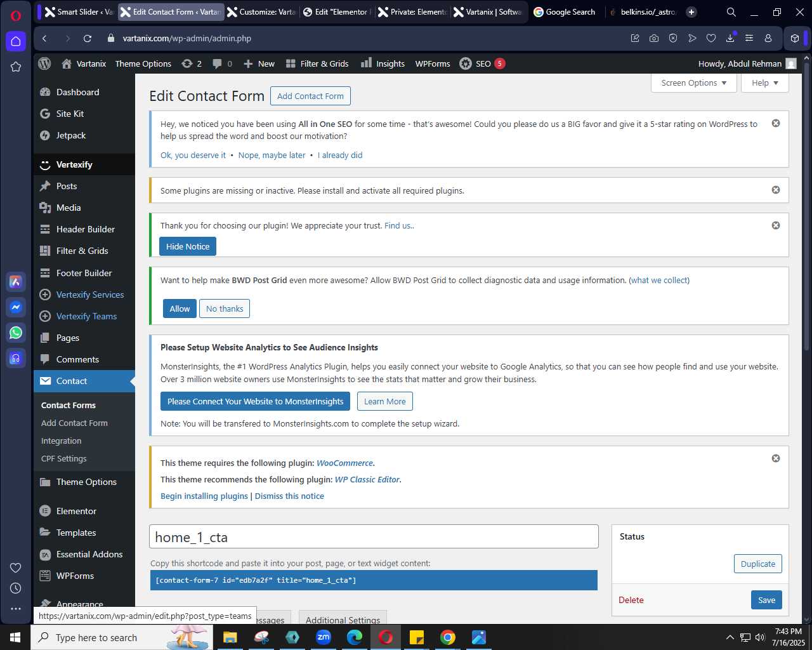Select the contact-form-7 shortcode box
The width and height of the screenshot is (812, 650).
click(374, 580)
